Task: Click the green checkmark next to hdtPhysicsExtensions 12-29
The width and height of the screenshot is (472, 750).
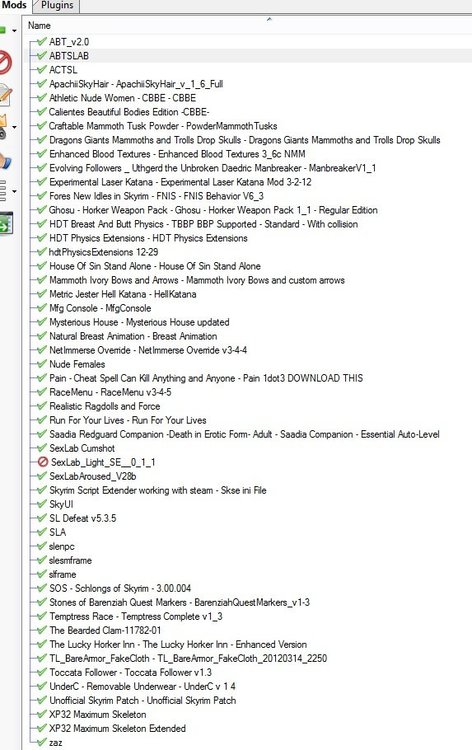Action: pos(42,252)
